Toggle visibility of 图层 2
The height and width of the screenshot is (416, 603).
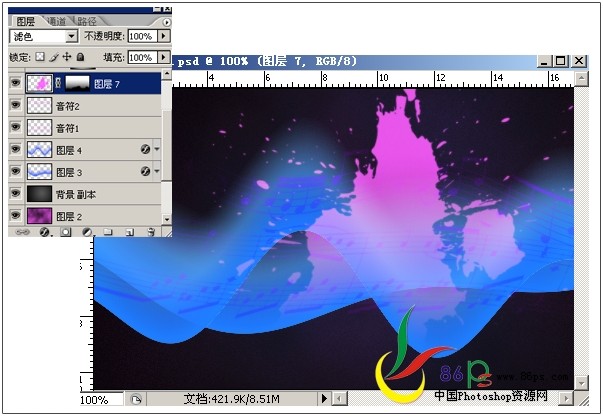click(15, 215)
